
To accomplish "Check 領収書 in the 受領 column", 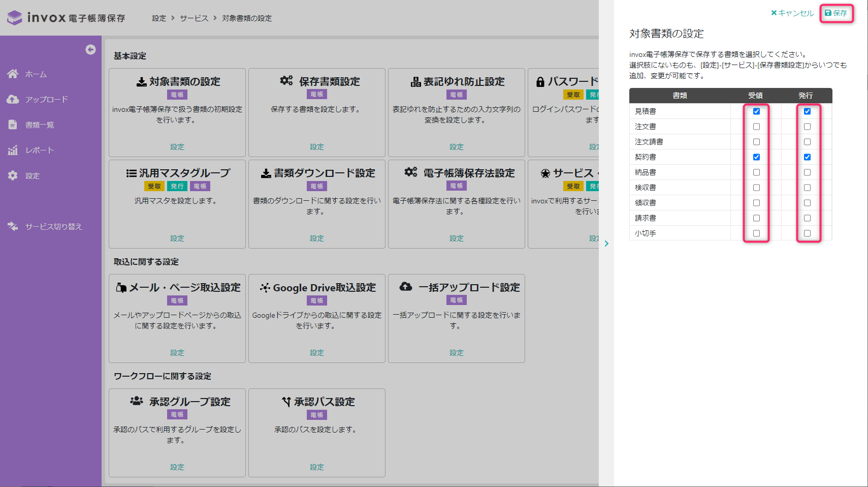I will 756,203.
